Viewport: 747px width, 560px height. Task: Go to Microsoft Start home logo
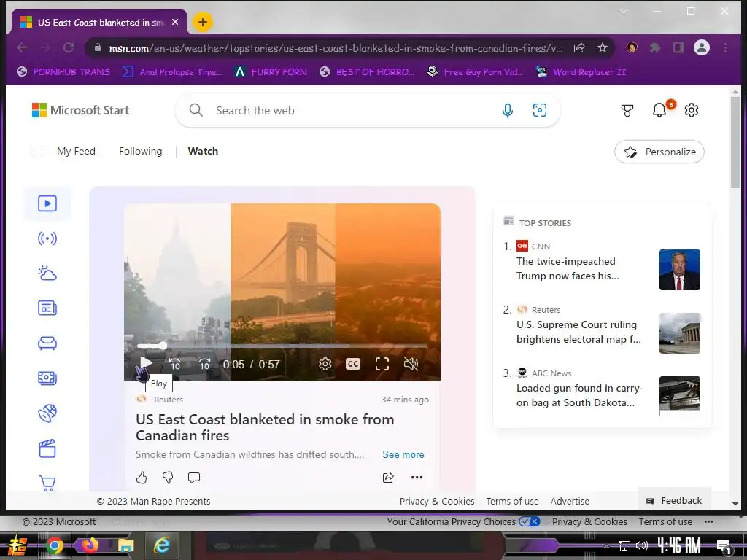coord(80,111)
